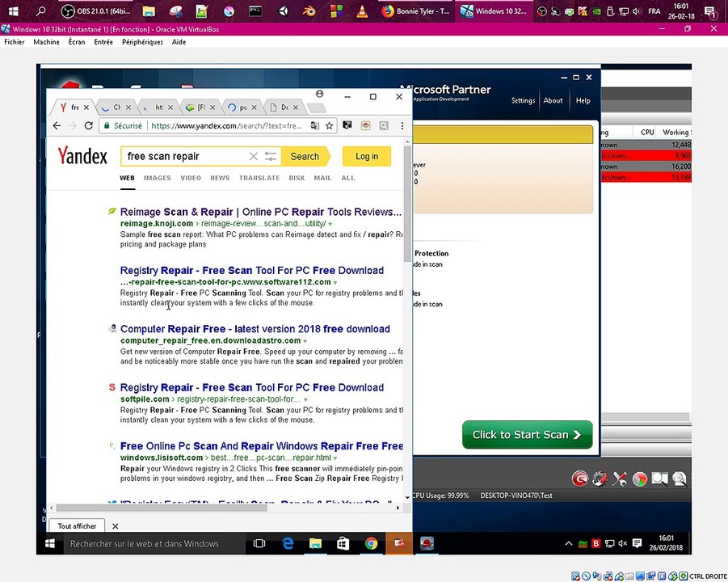Image resolution: width=728 pixels, height=582 pixels.
Task: Bookmark this page with the star icon
Action: point(329,125)
